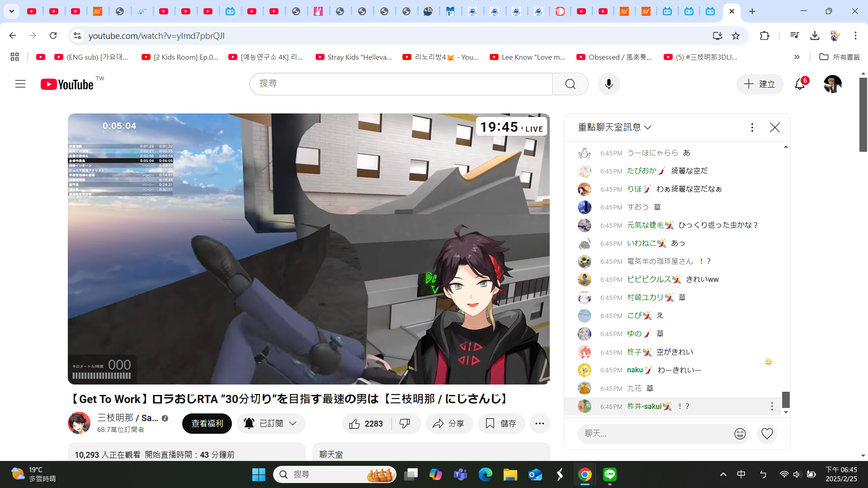Focus the YouTube 搜尋 search box
This screenshot has height=488, width=868.
tap(401, 84)
